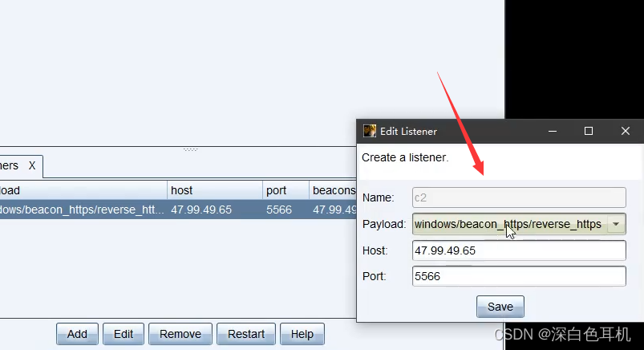This screenshot has width=644, height=350.
Task: Save the listener settings
Action: (x=500, y=307)
